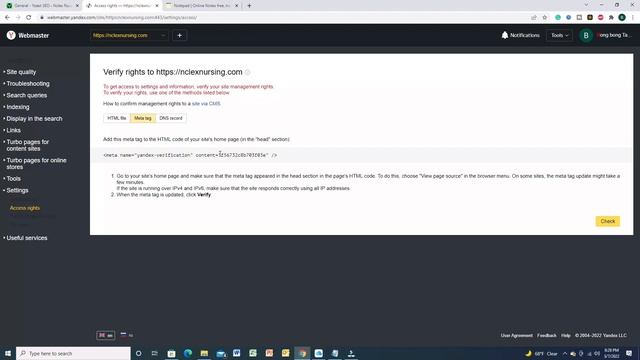Open Turbo pages for online stores
640x360 pixels.
pyautogui.click(x=36, y=164)
